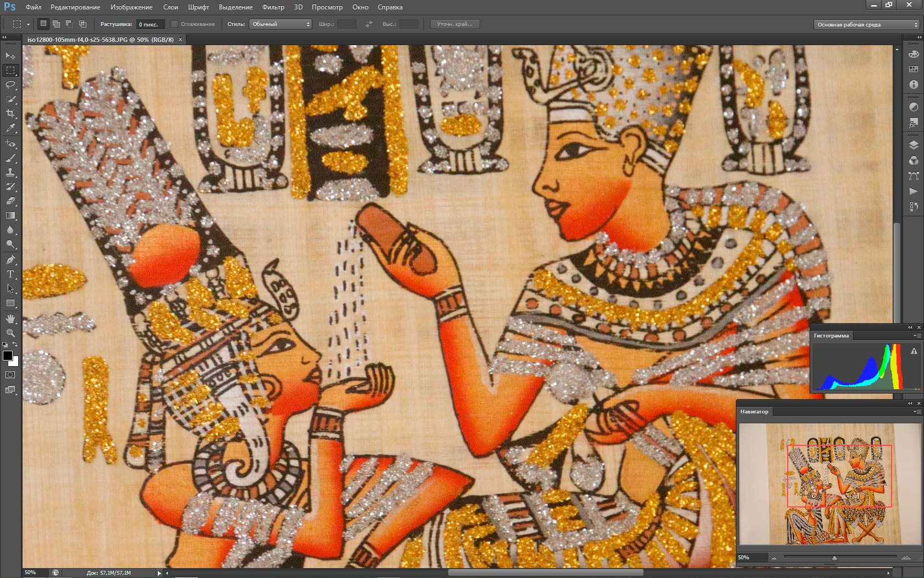This screenshot has height=578, width=924.
Task: Open the Редактирование menu
Action: point(75,7)
